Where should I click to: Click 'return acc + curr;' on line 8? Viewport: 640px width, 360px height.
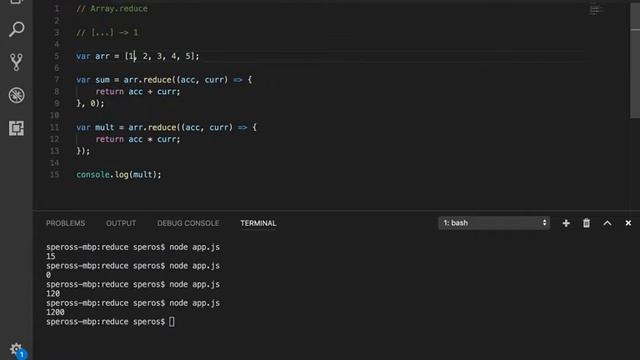(138, 91)
